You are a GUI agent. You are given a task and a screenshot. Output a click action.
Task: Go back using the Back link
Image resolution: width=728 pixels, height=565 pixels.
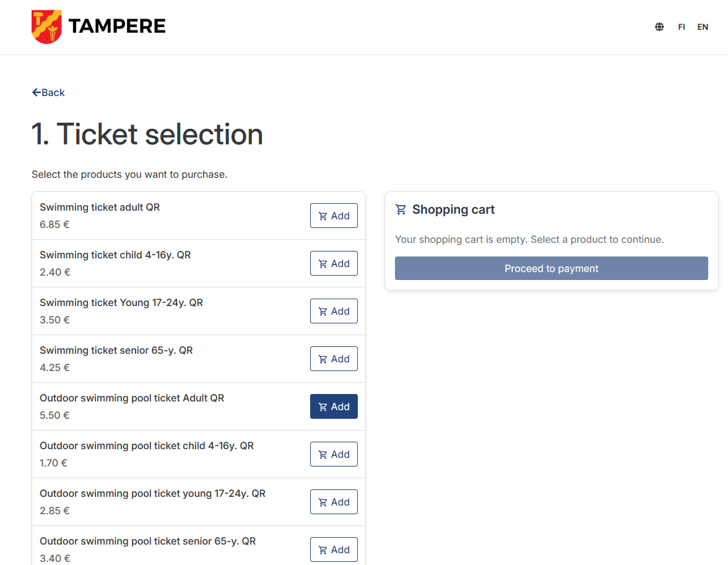(x=49, y=92)
